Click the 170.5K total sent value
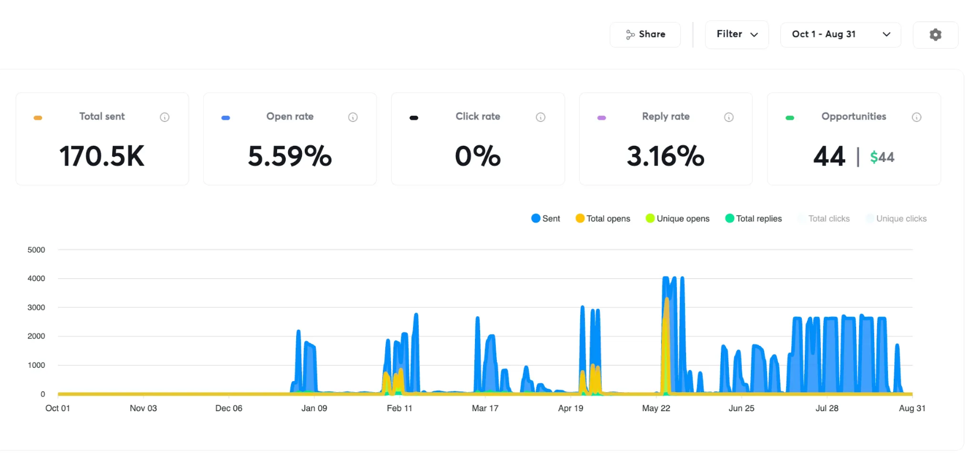 (102, 156)
